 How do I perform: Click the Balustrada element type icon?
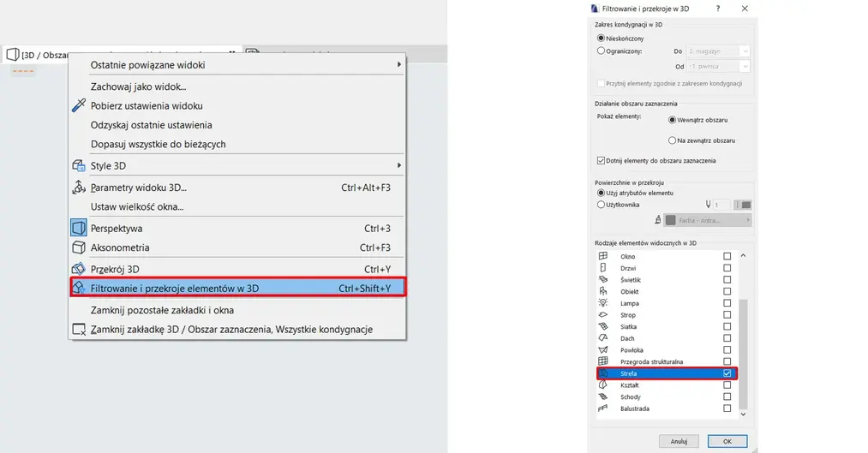[603, 408]
